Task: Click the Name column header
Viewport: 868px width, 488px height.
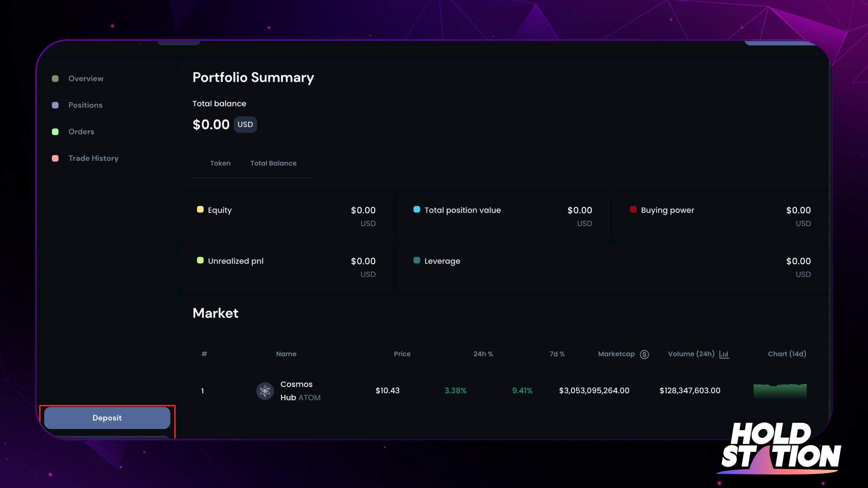Action: [286, 354]
